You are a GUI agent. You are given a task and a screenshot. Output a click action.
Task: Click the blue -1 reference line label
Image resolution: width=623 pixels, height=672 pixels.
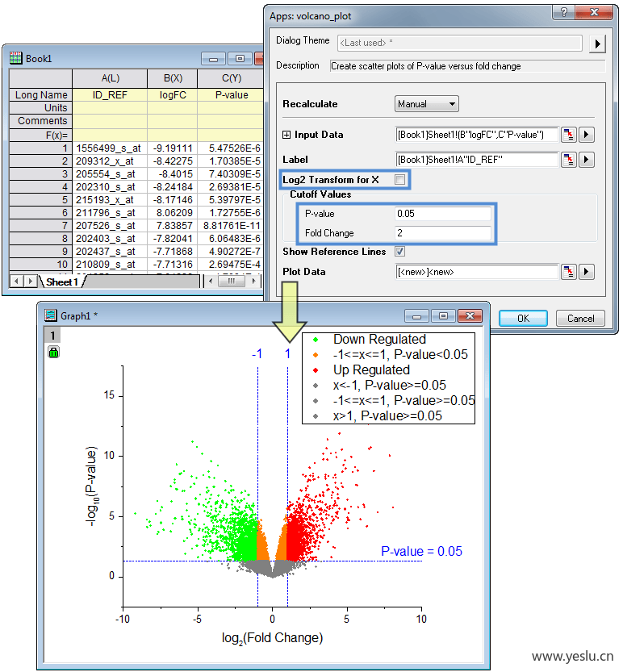click(257, 354)
